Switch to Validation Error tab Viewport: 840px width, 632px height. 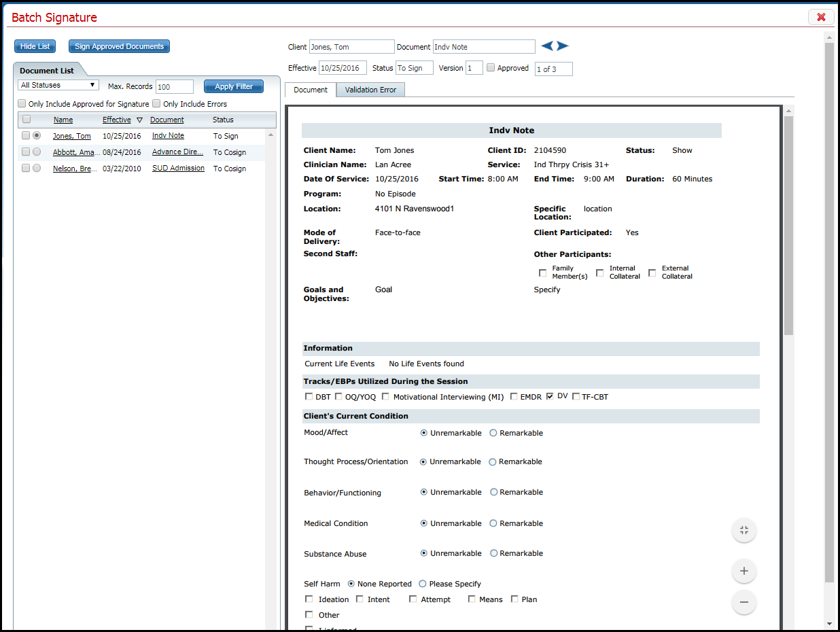(370, 90)
